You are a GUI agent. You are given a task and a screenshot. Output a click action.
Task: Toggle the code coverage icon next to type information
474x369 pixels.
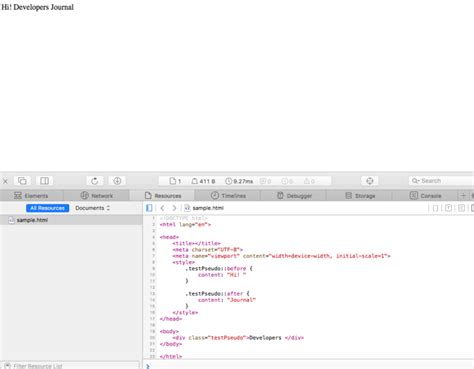pos(462,208)
